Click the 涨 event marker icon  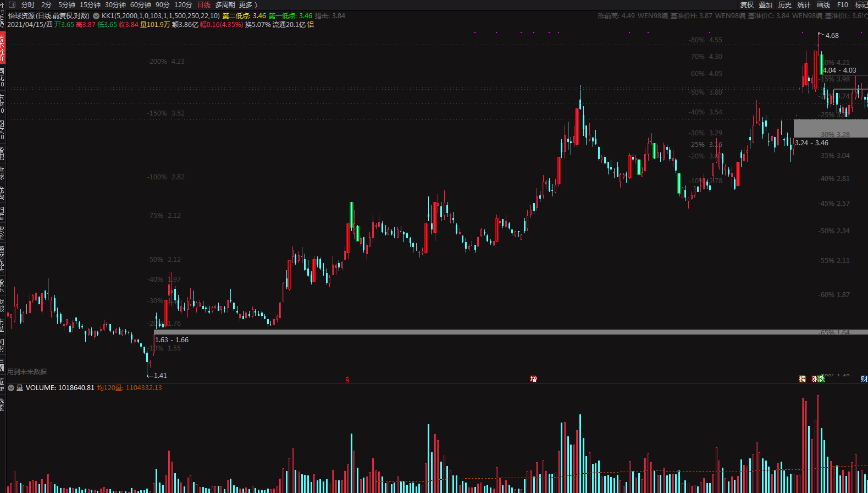pos(815,379)
